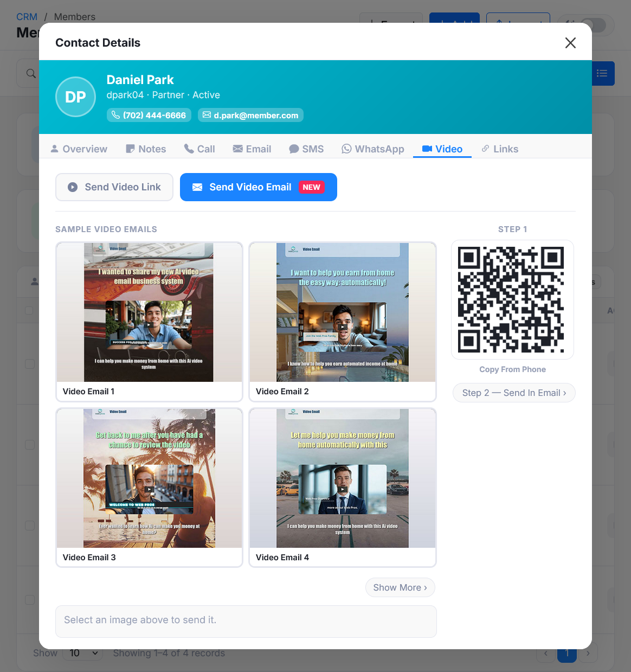Click the 'Showing 1–4 of 4 records' text
The image size is (631, 672).
(169, 653)
